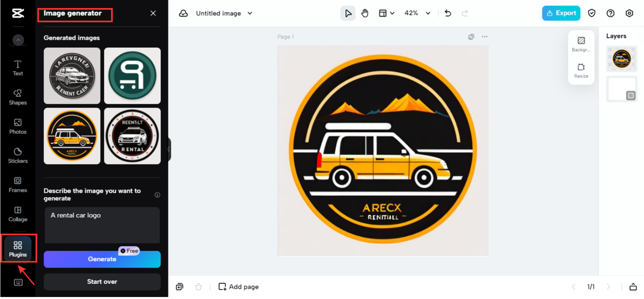Click Add page button
644x299 pixels.
(x=238, y=287)
